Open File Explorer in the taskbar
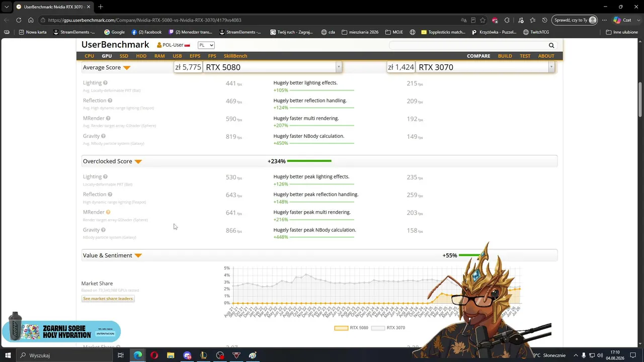The image size is (644, 362). click(171, 355)
